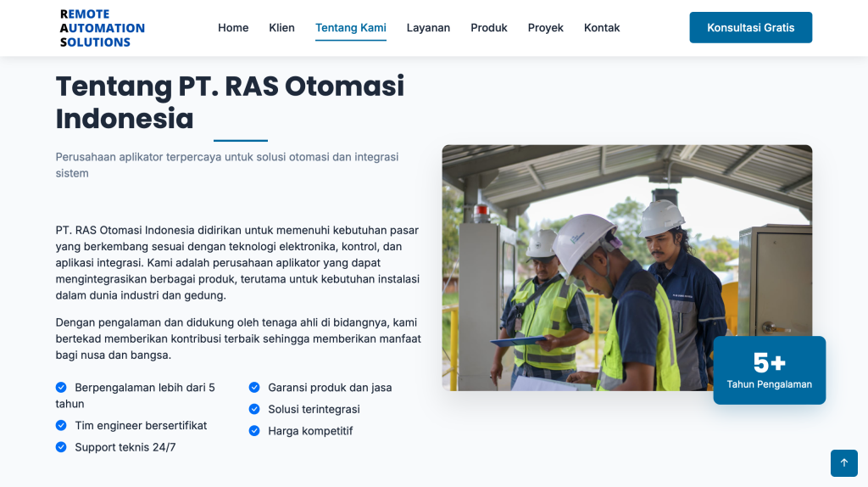Click checkmark icon beside Harga kompetitif

click(x=254, y=431)
